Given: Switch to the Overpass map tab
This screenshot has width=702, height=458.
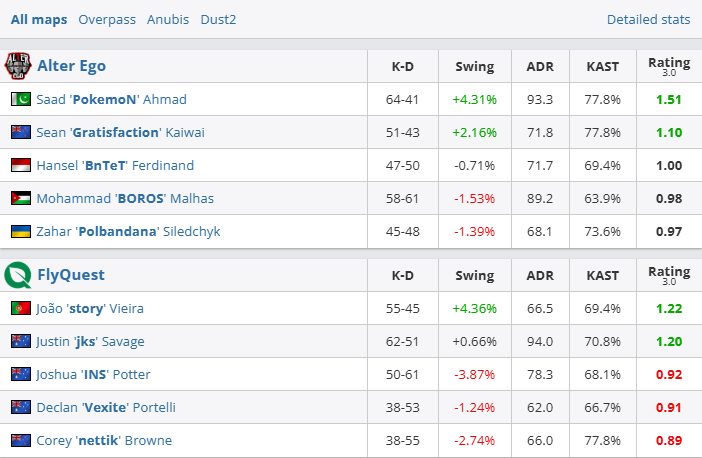Looking at the screenshot, I should coord(107,19).
